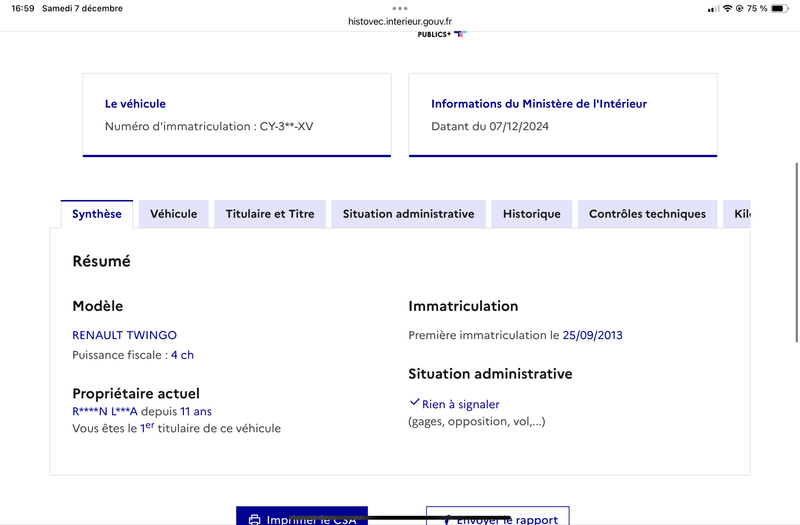Tap the three-dot multitasking indicator at top
Image resolution: width=800 pixels, height=525 pixels.
(400, 8)
